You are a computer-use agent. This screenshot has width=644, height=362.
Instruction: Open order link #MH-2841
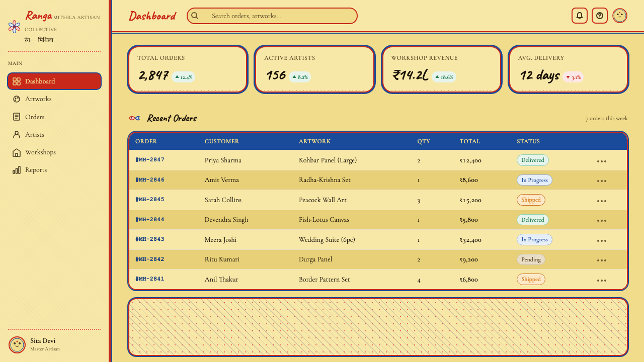[x=150, y=279]
